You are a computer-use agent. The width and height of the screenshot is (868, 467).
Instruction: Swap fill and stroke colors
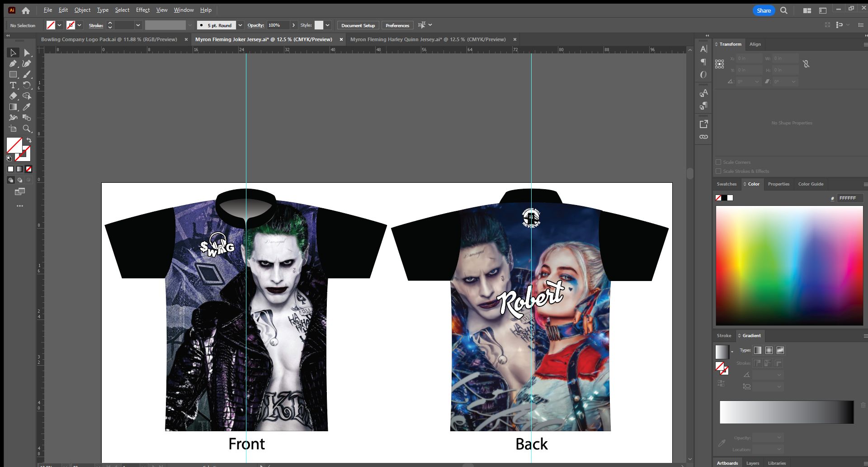(29, 140)
